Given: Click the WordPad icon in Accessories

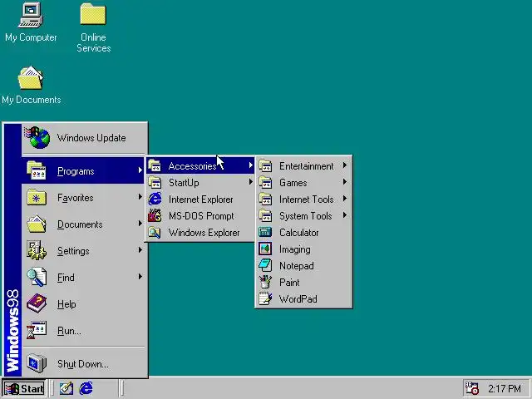Looking at the screenshot, I should coord(265,299).
